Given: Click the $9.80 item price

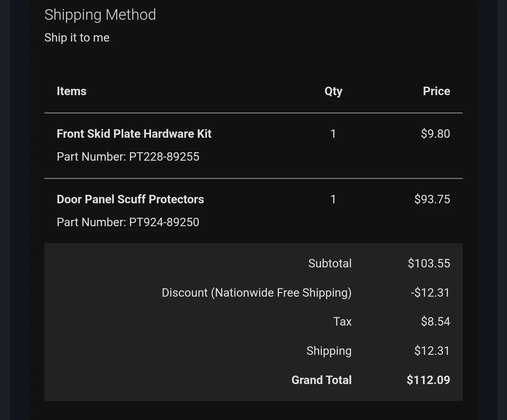Looking at the screenshot, I should coord(435,134).
